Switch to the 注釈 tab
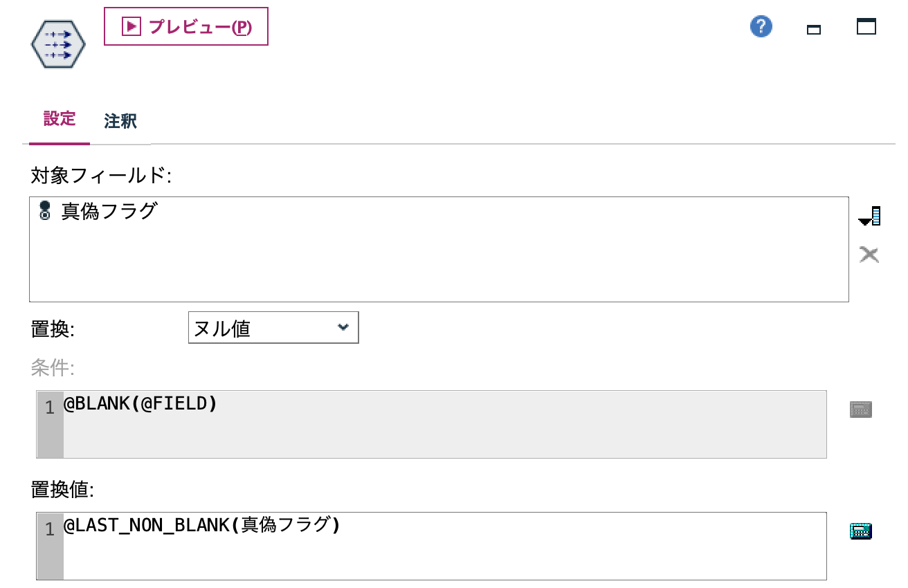 [x=120, y=120]
